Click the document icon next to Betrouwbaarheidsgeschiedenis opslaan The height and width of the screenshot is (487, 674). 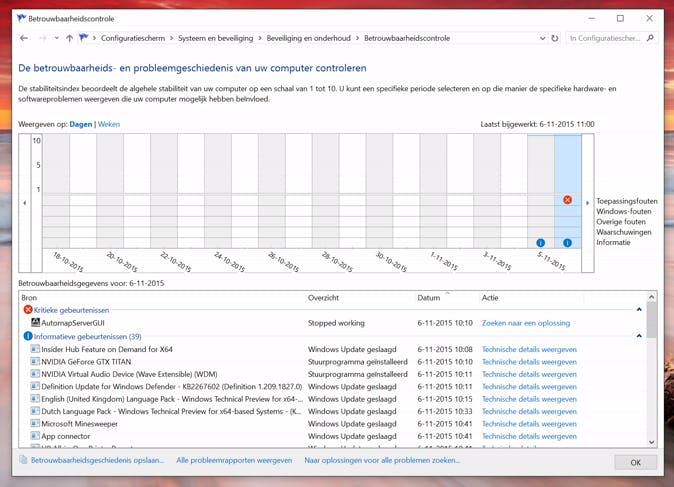click(x=23, y=460)
